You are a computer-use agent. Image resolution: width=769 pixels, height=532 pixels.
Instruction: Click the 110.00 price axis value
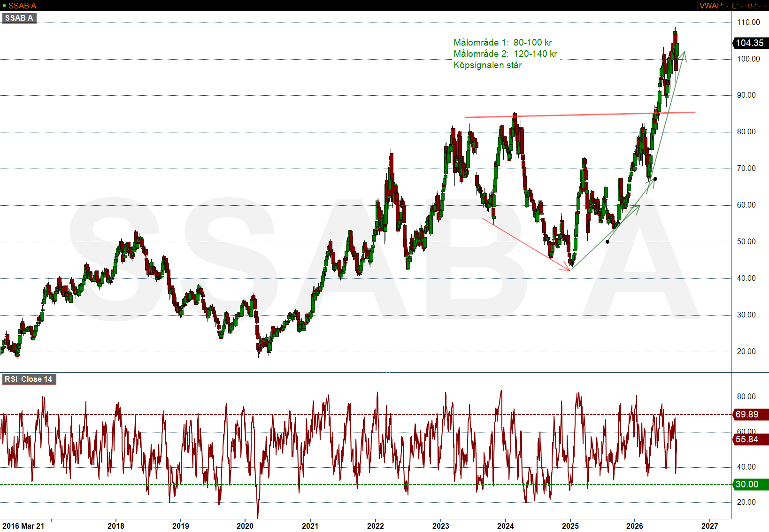(748, 22)
